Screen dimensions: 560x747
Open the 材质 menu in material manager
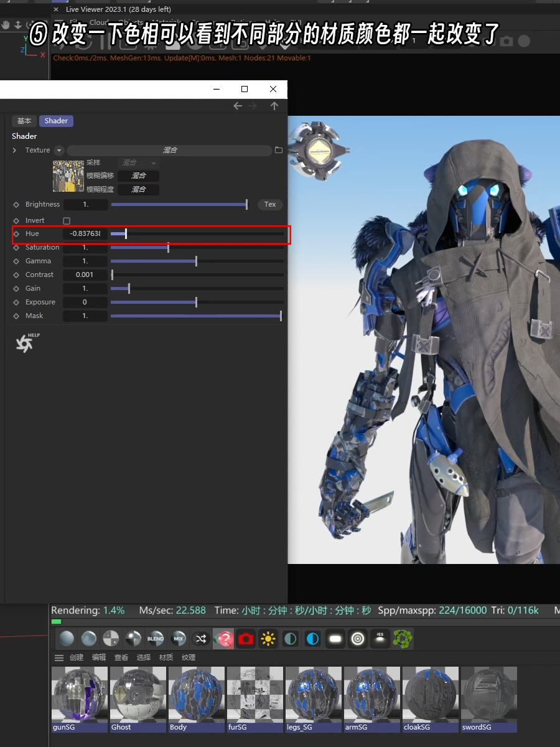(x=166, y=658)
